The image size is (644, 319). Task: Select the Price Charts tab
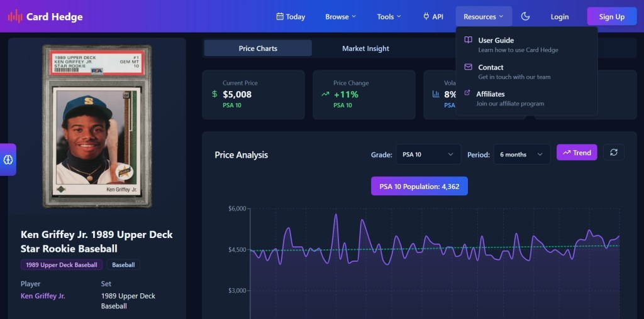[x=258, y=48]
